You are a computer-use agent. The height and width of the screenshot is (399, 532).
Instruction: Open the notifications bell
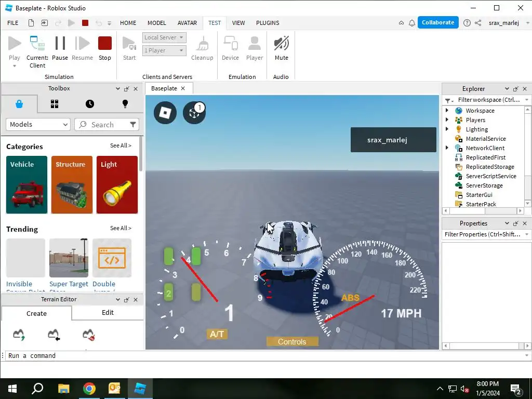[412, 23]
